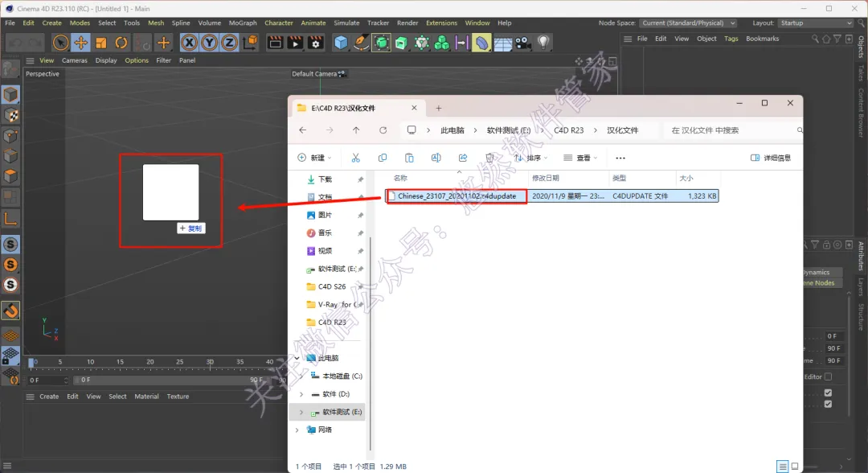Select the Live Selection tool in Cinema 4D

click(x=60, y=43)
